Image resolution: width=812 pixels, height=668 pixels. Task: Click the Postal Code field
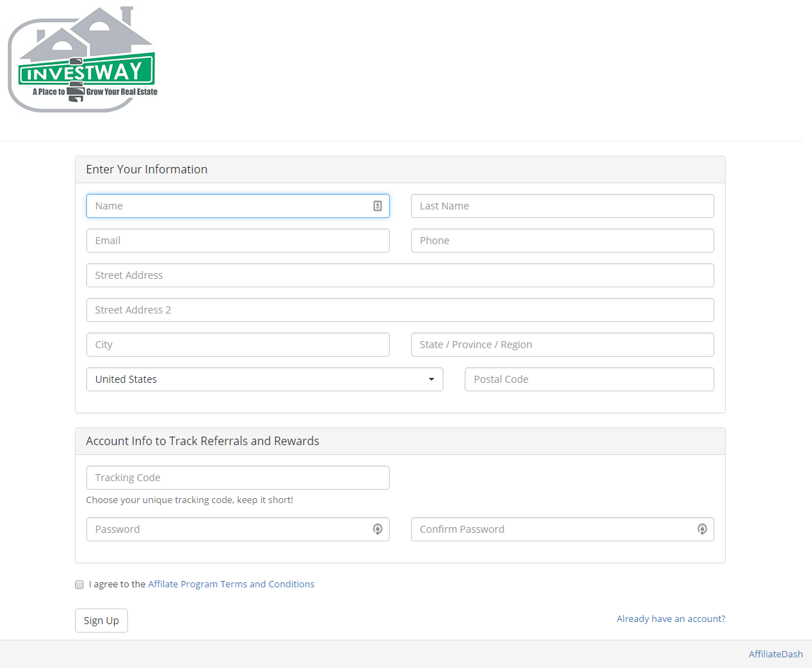click(x=589, y=379)
